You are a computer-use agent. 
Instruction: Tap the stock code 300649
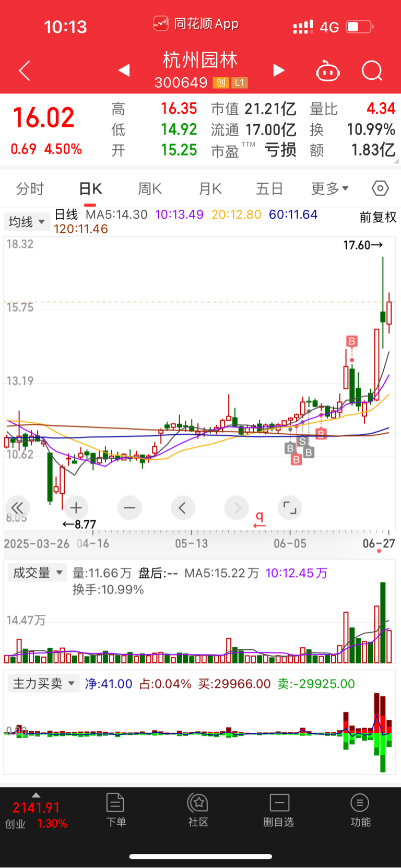181,82
